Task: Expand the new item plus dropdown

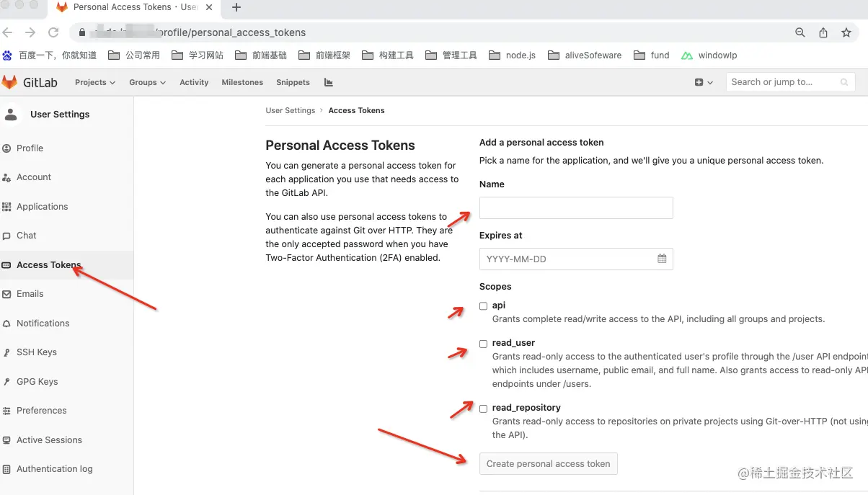Action: click(704, 82)
